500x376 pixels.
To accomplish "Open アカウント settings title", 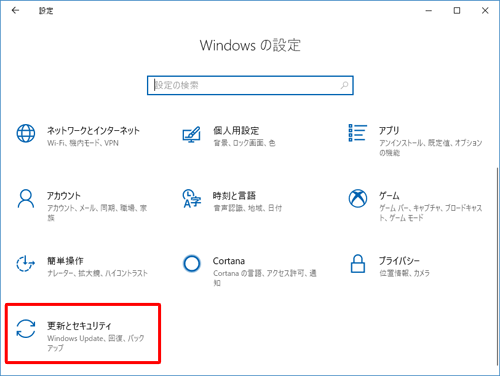I will 64,196.
